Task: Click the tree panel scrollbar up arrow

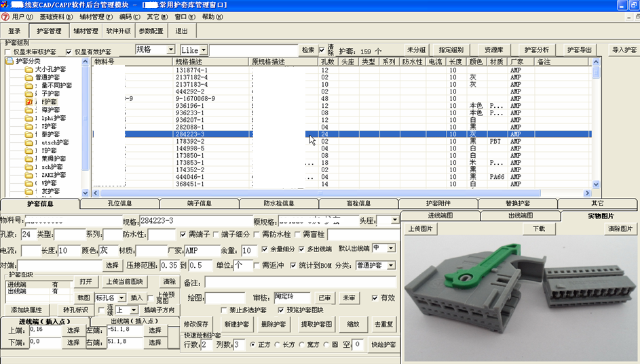Action: coord(85,62)
